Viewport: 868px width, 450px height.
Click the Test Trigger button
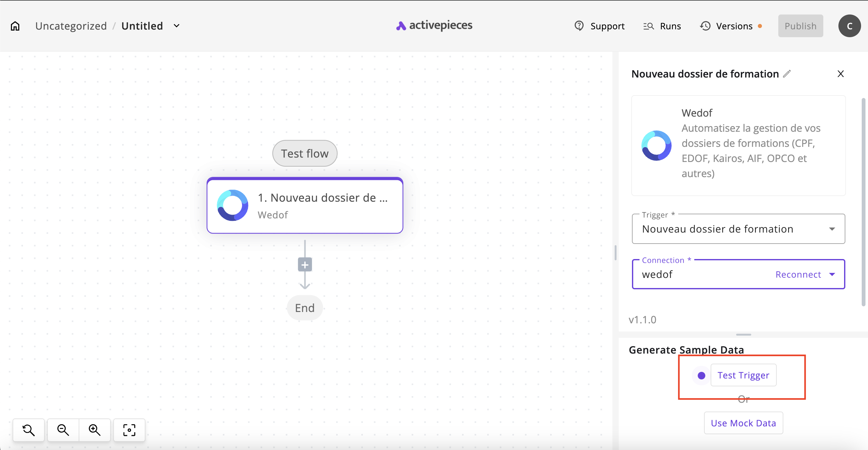(x=743, y=375)
